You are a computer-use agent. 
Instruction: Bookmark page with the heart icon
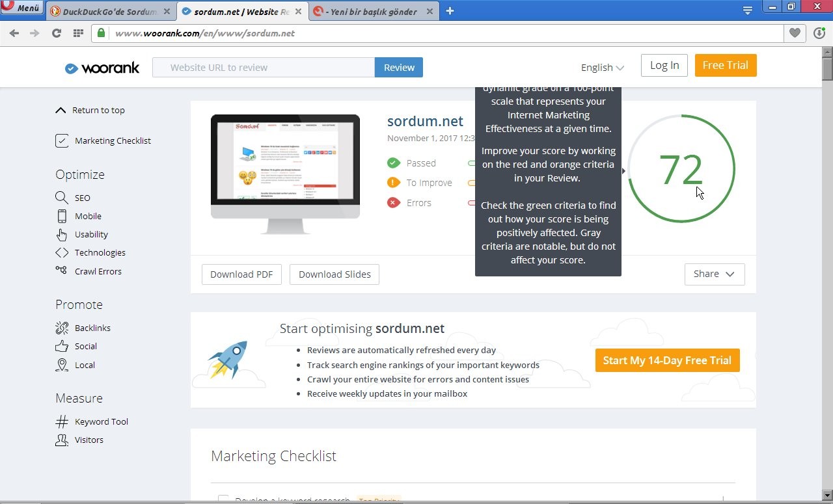point(795,33)
